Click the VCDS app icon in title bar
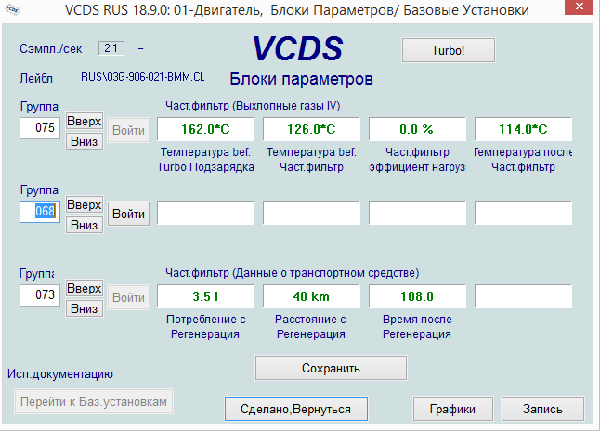The width and height of the screenshot is (600, 431). pos(12,10)
